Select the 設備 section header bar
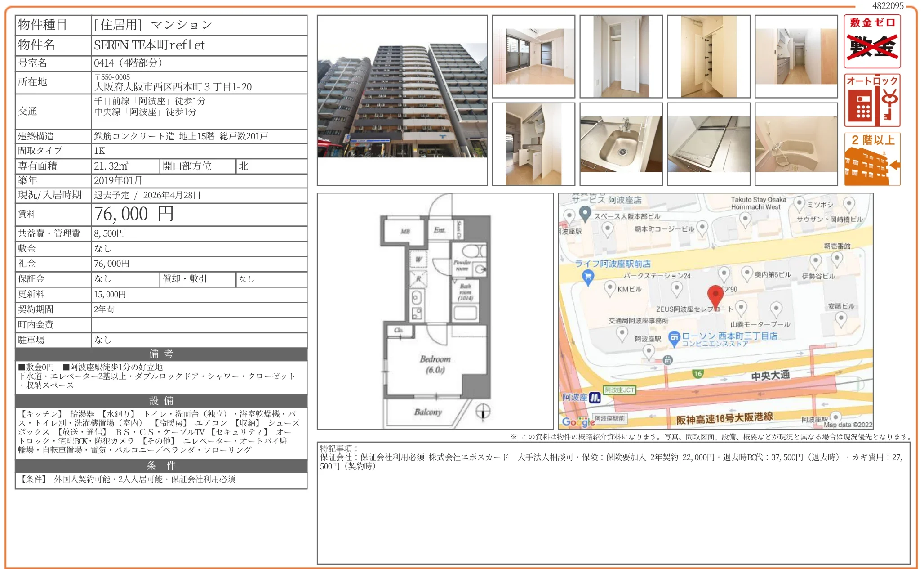The height and width of the screenshot is (569, 924). (160, 401)
